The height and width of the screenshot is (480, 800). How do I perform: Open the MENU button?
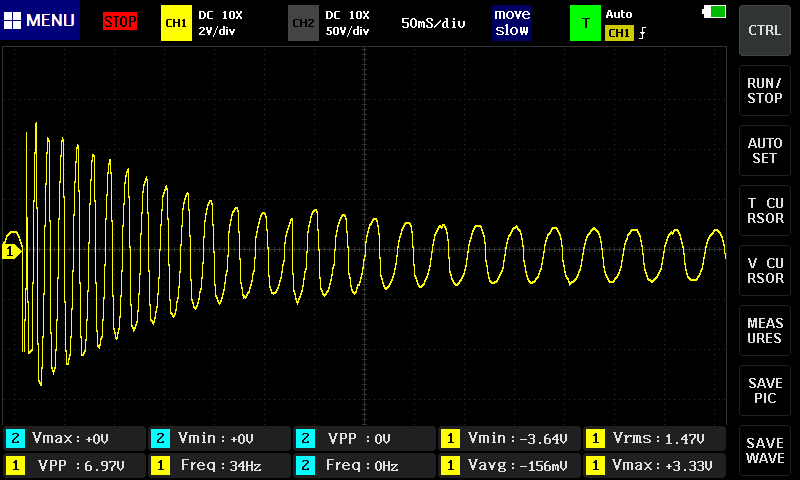tap(40, 21)
